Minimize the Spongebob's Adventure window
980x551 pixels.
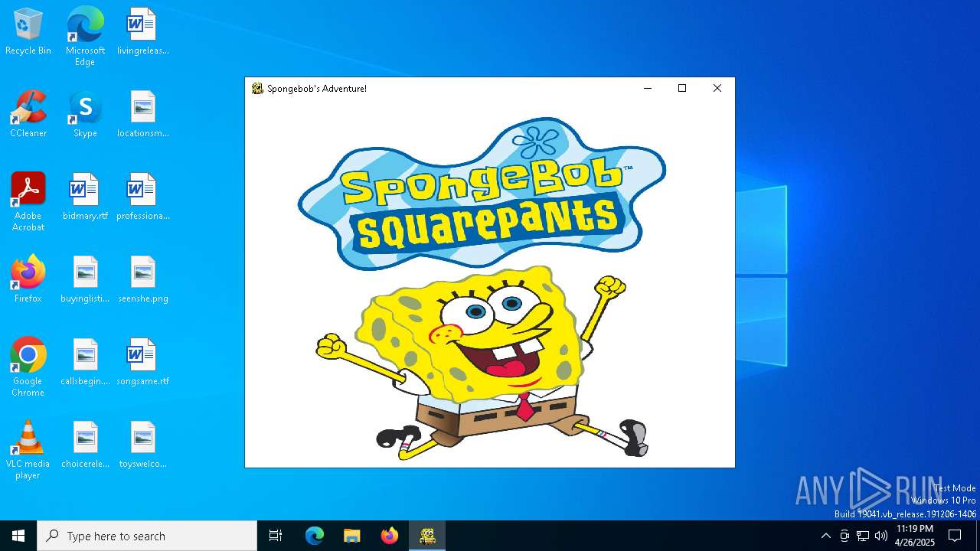648,88
